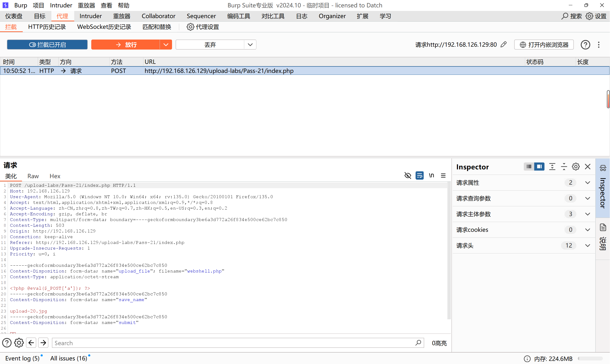Expand the request body parameters section

pyautogui.click(x=587, y=214)
